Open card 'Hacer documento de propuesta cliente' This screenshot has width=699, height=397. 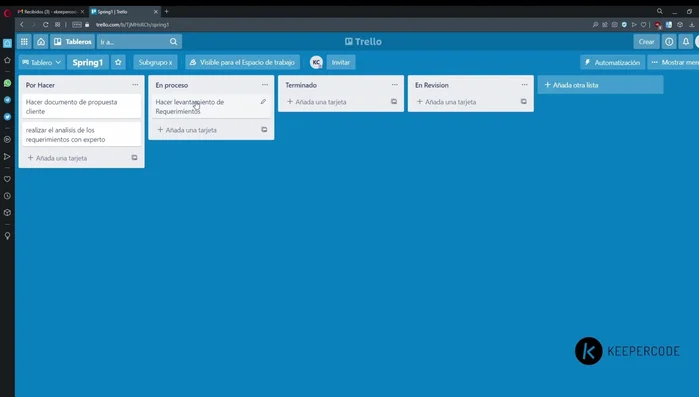(81, 106)
